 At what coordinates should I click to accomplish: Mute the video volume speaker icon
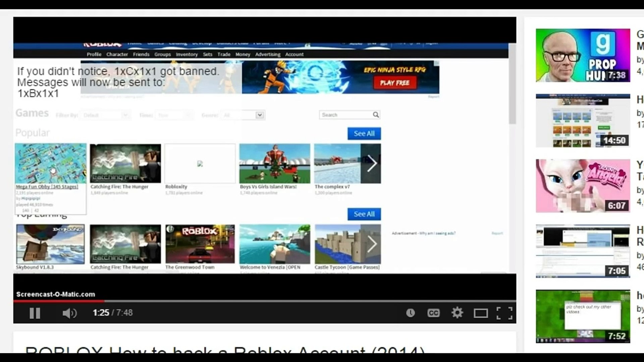click(69, 313)
